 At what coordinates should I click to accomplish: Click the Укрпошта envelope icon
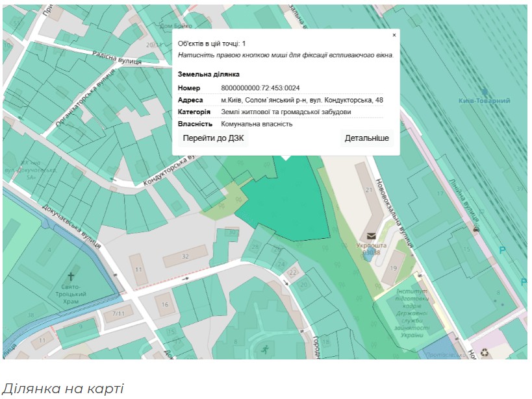(x=371, y=236)
